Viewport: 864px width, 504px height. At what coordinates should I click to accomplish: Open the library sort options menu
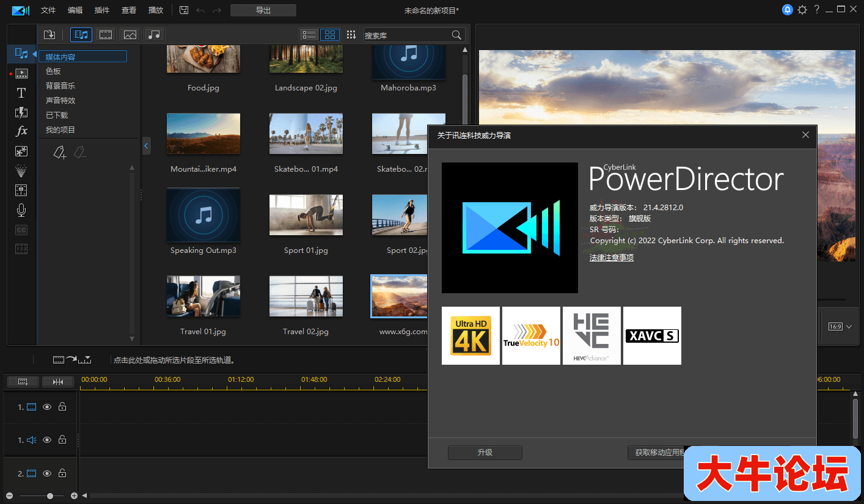click(x=351, y=35)
